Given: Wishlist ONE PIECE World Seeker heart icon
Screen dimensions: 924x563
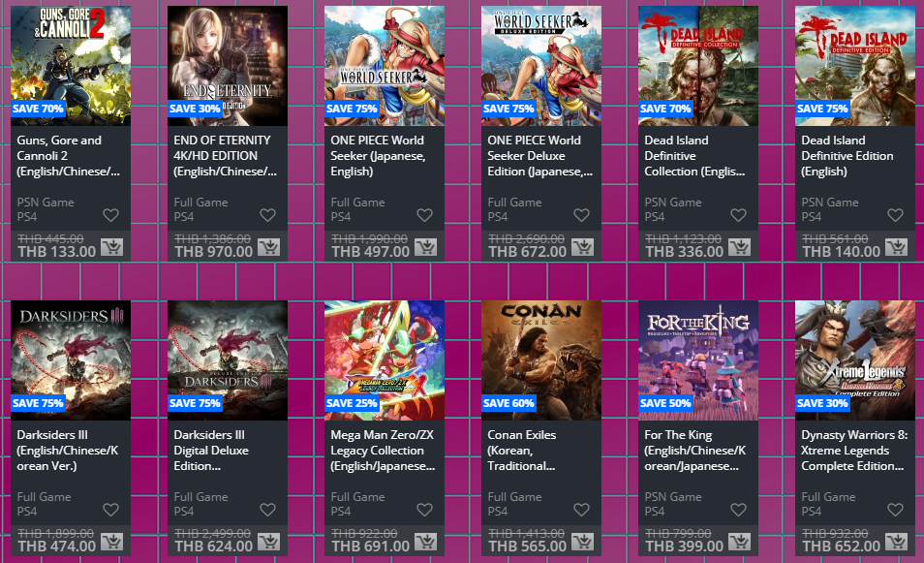Looking at the screenshot, I should point(425,215).
